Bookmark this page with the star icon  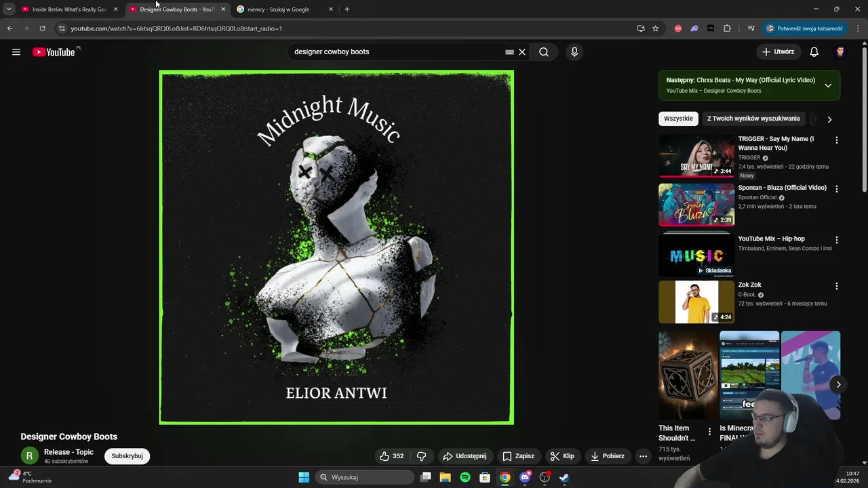[655, 28]
